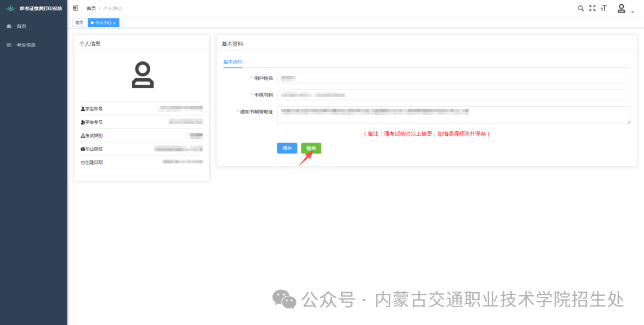The height and width of the screenshot is (325, 644).
Task: Open 考生信息 in the sidebar
Action: (26, 45)
